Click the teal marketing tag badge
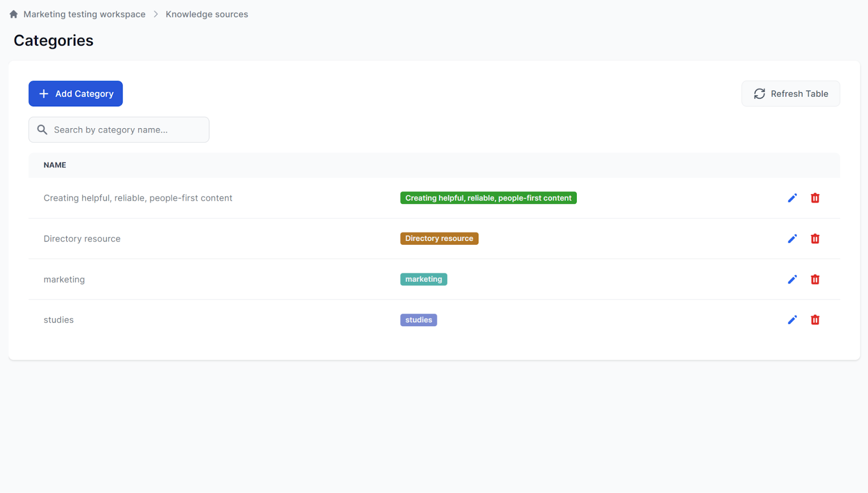 [x=423, y=280]
